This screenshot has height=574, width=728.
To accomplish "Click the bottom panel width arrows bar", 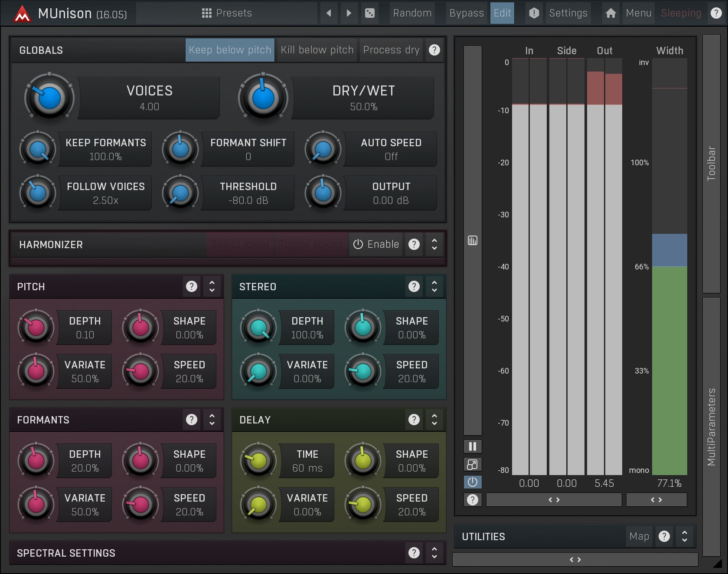I will (575, 560).
